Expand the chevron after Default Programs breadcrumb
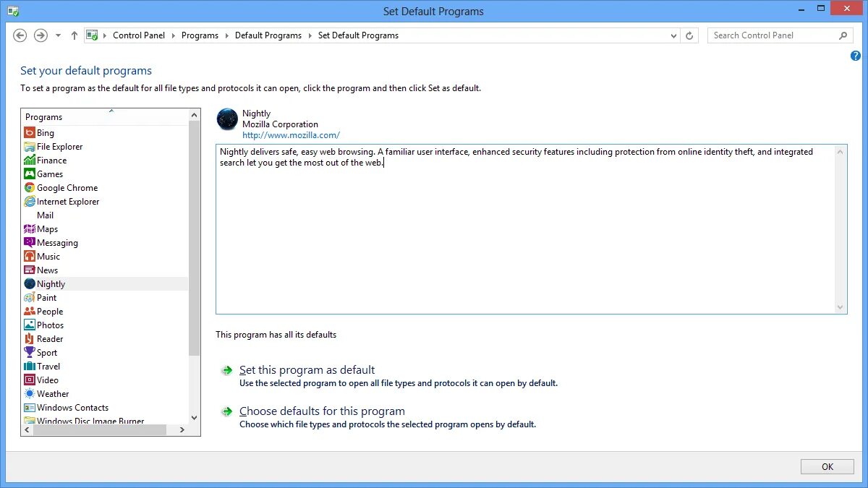The width and height of the screenshot is (868, 488). point(310,35)
